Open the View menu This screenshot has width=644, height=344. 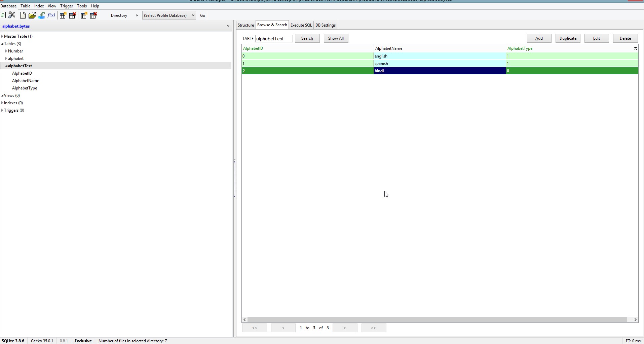pyautogui.click(x=52, y=6)
